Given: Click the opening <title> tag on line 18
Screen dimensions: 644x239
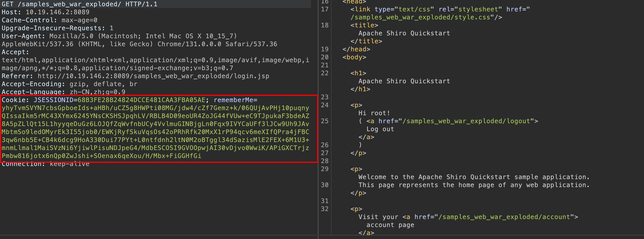Looking at the screenshot, I should [x=365, y=25].
